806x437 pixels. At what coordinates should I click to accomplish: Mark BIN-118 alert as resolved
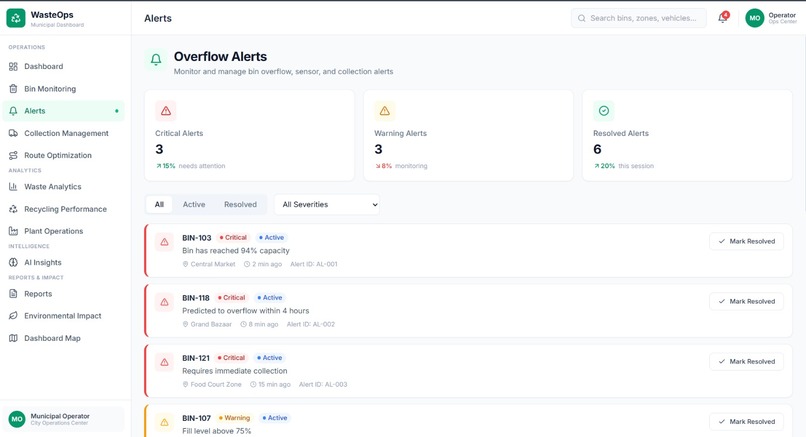pos(746,301)
